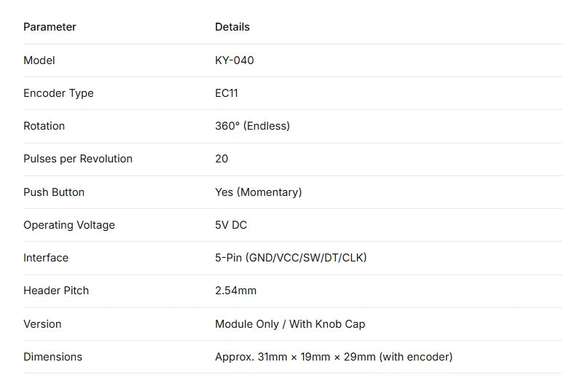Select Pulses per Revolution label
The width and height of the screenshot is (588, 378).
78,159
